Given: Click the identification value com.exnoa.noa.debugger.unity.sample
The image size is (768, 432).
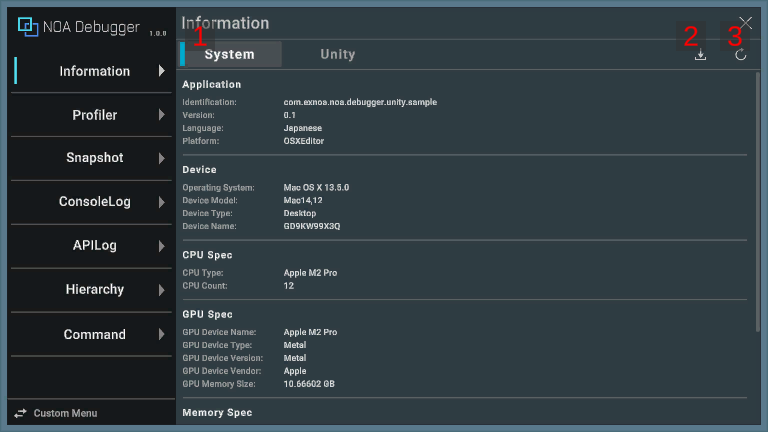Looking at the screenshot, I should coord(360,102).
